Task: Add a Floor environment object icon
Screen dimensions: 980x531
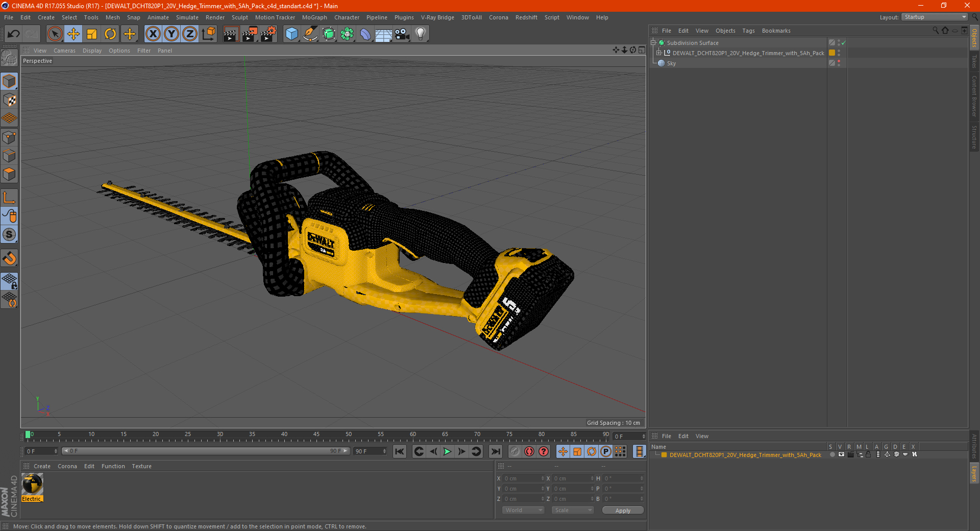Action: click(x=383, y=34)
